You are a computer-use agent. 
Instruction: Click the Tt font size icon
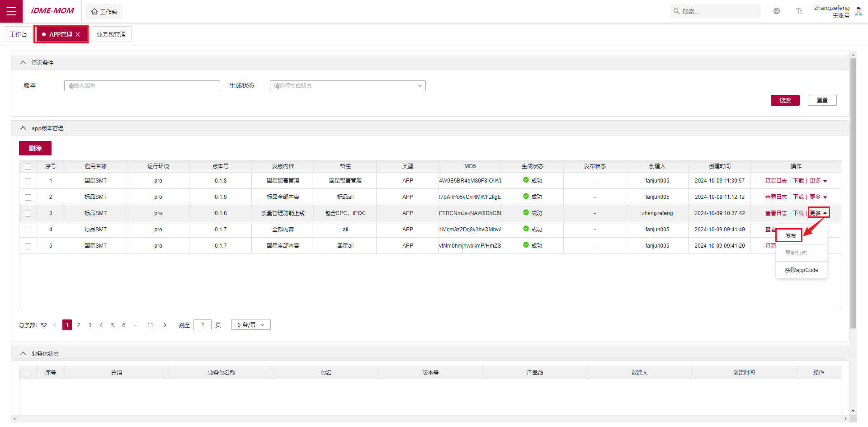click(x=799, y=10)
